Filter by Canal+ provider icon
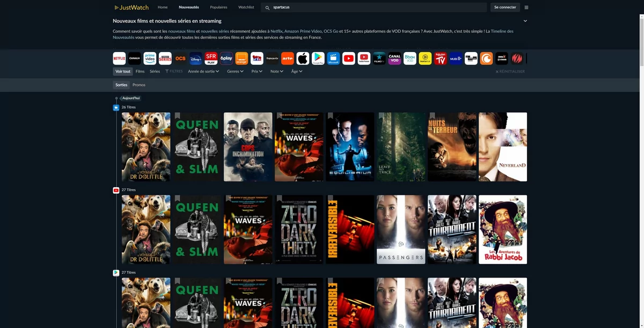Screen dimensions: 644x328 (x=134, y=59)
